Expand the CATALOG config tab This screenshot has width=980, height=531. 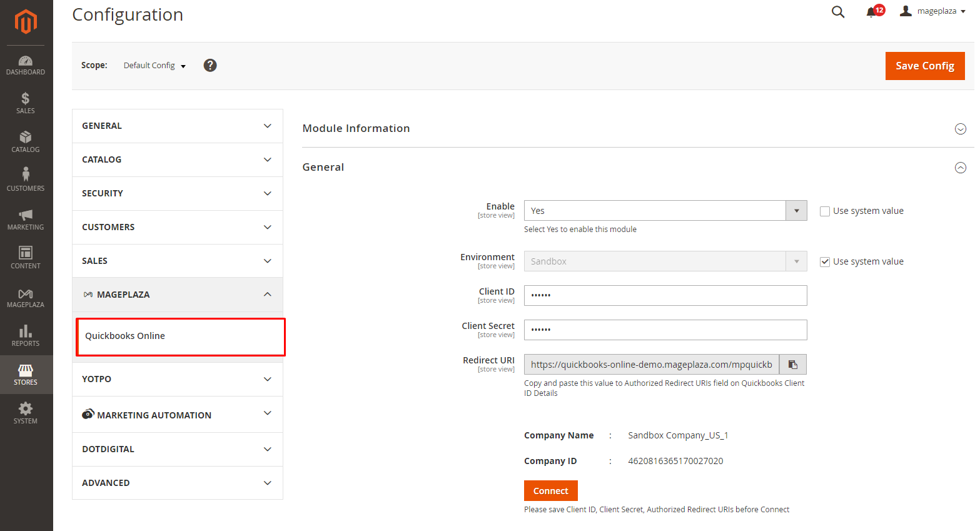178,159
